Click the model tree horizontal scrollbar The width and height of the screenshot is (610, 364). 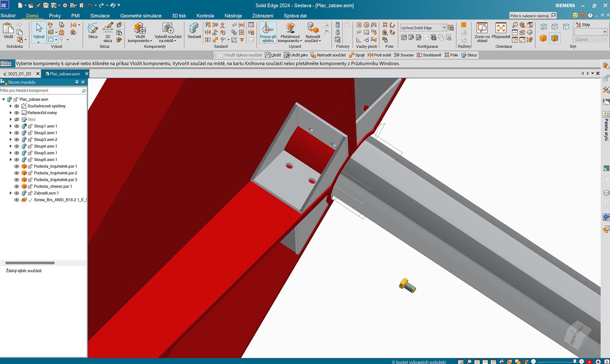[x=30, y=263]
